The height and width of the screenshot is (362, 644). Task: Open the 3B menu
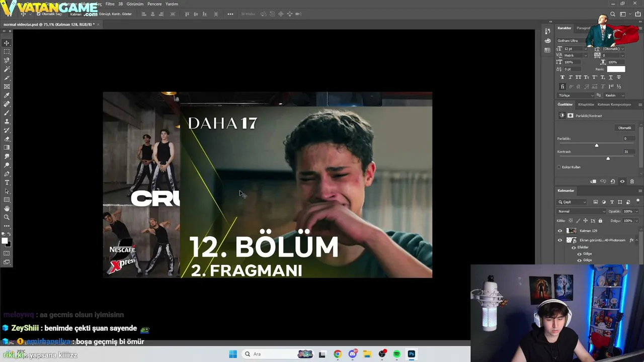click(121, 4)
